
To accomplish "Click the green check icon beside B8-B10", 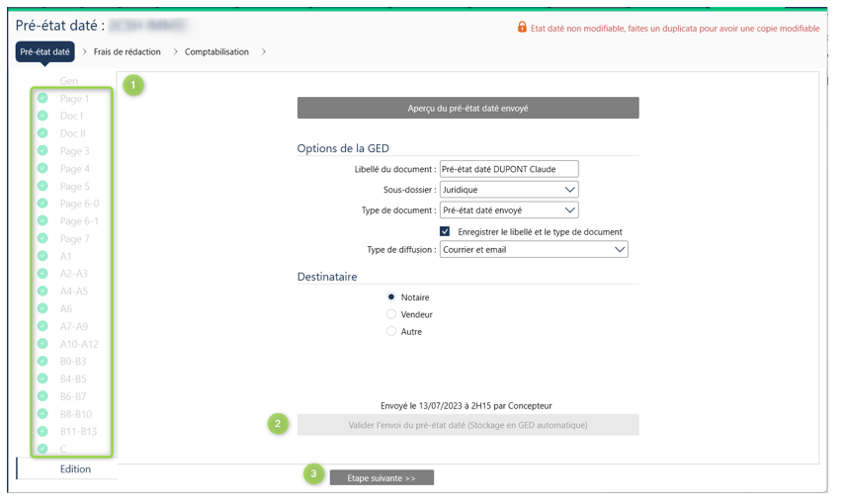I will point(42,414).
